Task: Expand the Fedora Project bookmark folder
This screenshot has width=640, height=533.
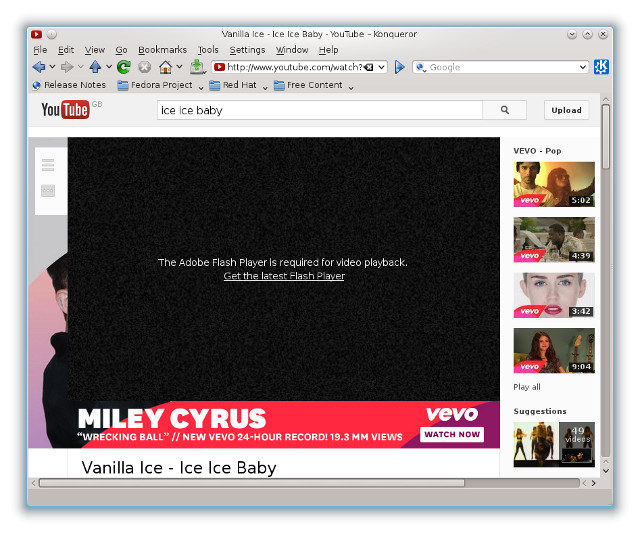Action: coord(160,85)
